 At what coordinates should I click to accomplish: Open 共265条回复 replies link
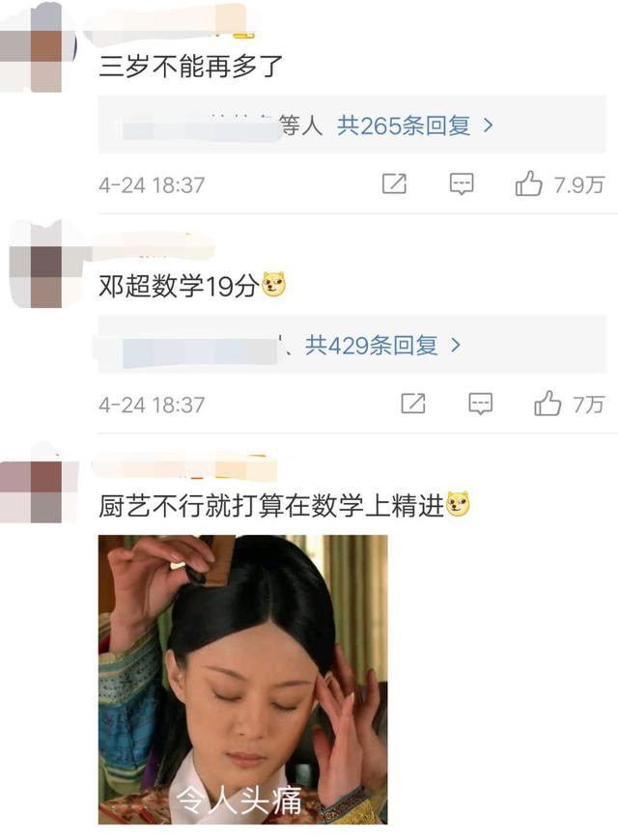click(x=404, y=126)
